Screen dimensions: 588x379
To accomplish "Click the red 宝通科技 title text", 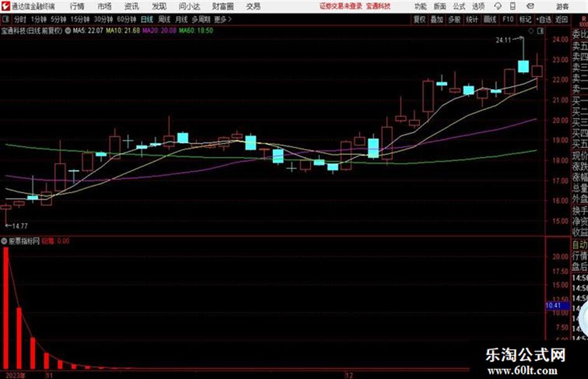I will 378,6.
